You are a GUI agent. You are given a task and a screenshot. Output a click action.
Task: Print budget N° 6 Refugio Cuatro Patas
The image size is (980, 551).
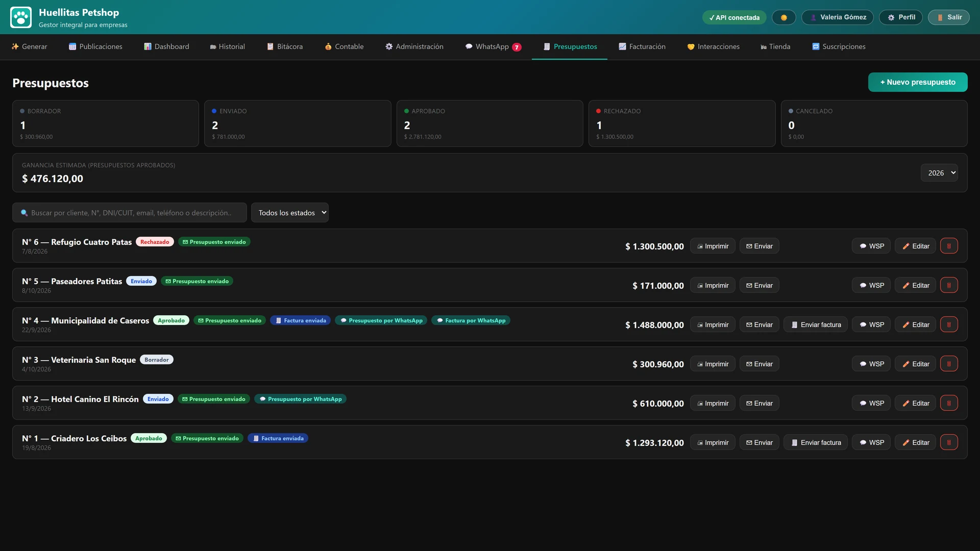point(712,246)
